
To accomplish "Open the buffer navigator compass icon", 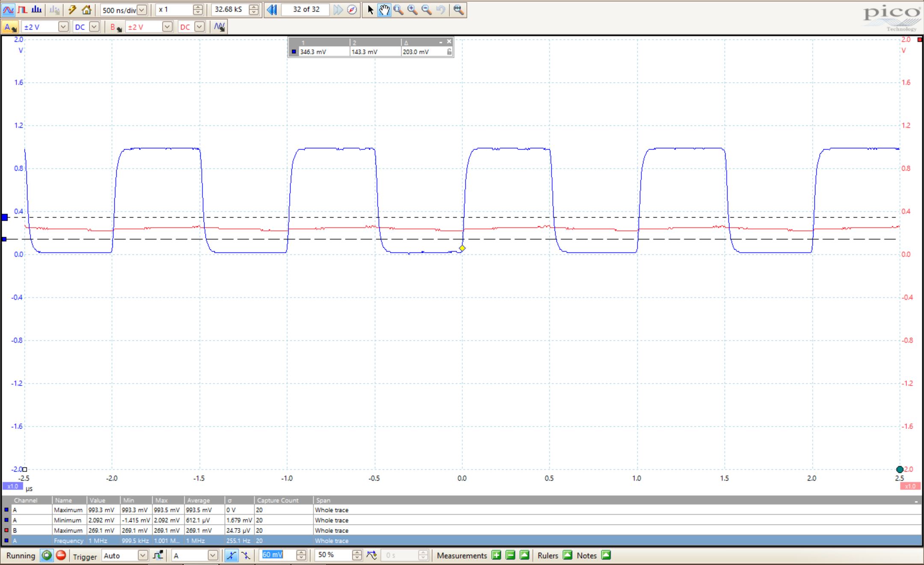I will [x=352, y=9].
